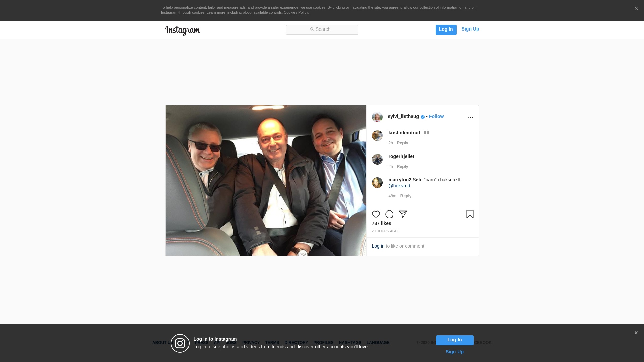Image resolution: width=644 pixels, height=362 pixels.
Task: Open marrylou2 username link
Action: coord(400,180)
